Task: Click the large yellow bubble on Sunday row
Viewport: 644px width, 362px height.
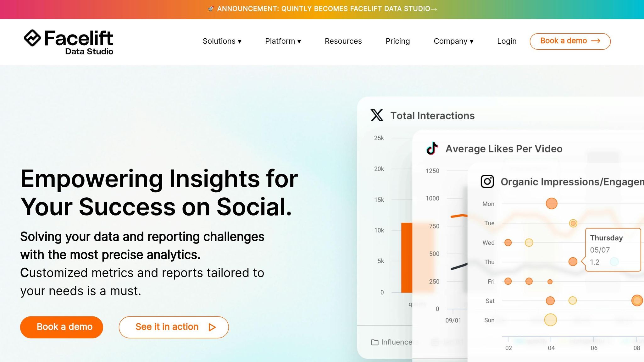Action: (551, 320)
